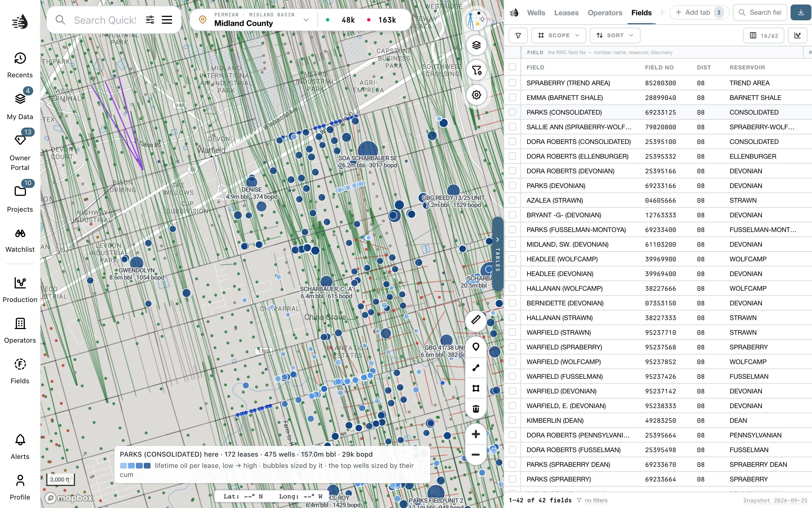Delete drawn map shapes with trash
The width and height of the screenshot is (812, 508).
476,409
